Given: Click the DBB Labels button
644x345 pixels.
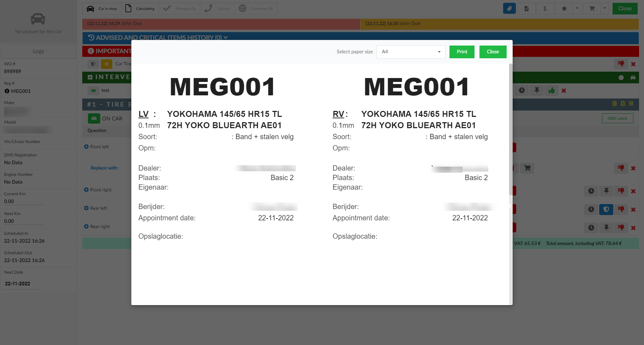Looking at the screenshot, I should click(x=618, y=118).
